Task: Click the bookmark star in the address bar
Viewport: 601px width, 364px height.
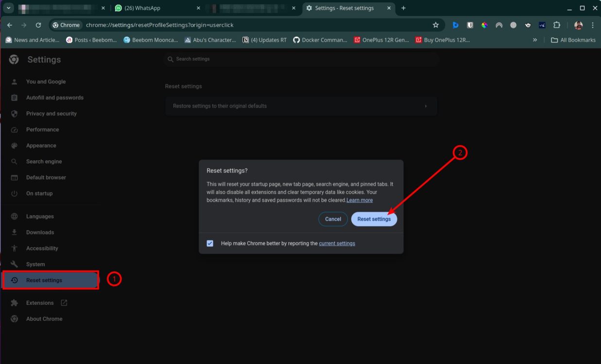Action: pos(436,25)
